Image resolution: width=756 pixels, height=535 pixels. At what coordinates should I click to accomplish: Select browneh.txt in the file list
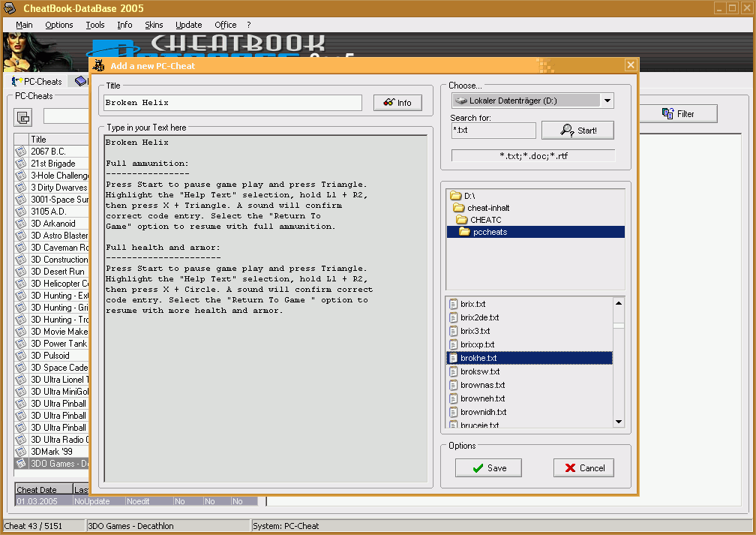[482, 398]
